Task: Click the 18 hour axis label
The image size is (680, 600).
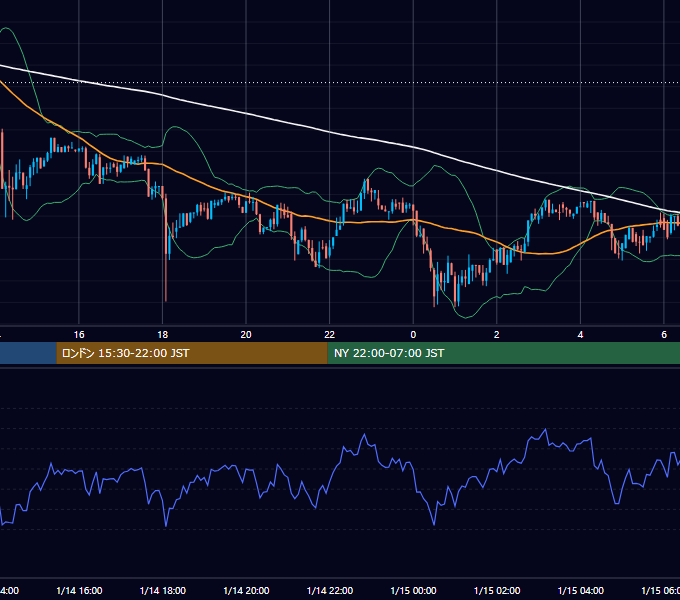Action: click(x=163, y=335)
